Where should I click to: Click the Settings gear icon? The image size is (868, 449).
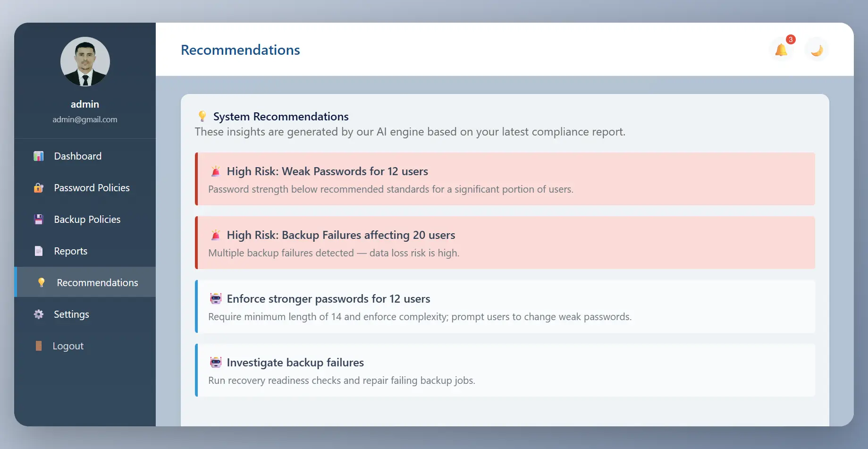pyautogui.click(x=39, y=314)
